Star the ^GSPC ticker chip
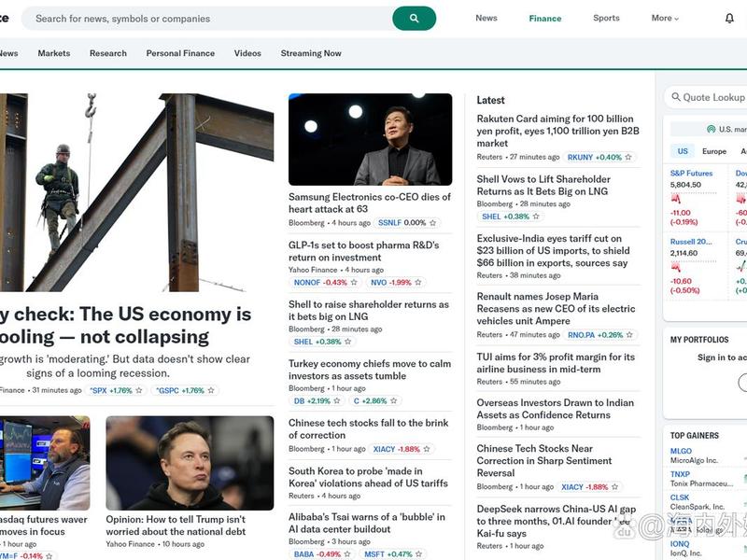Screen dimensions: 747x560 (x=211, y=390)
